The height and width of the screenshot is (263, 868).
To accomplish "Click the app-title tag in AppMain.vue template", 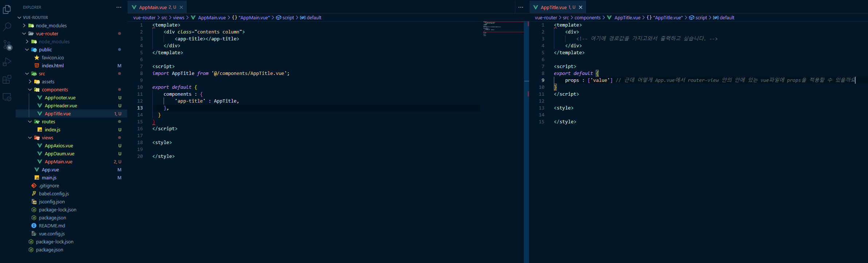I will tap(207, 39).
